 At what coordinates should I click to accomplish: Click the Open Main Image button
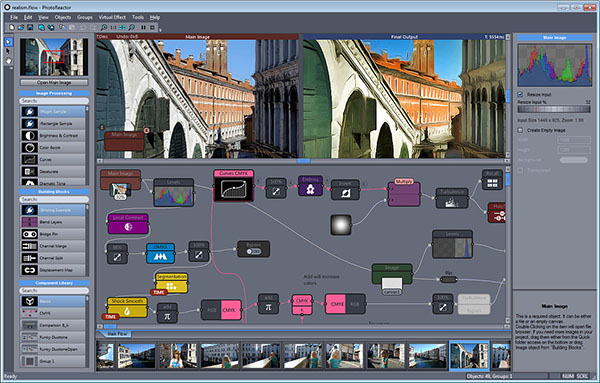click(x=54, y=82)
